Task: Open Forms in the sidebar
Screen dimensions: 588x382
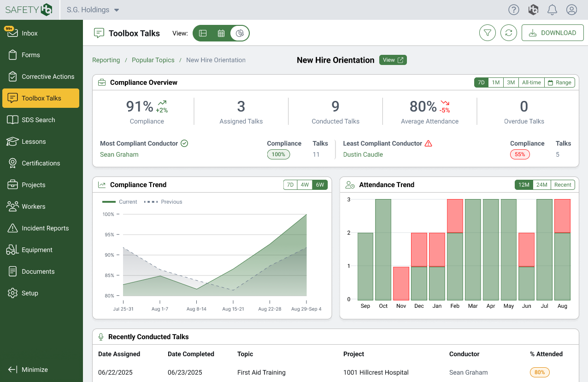Action: click(x=41, y=55)
